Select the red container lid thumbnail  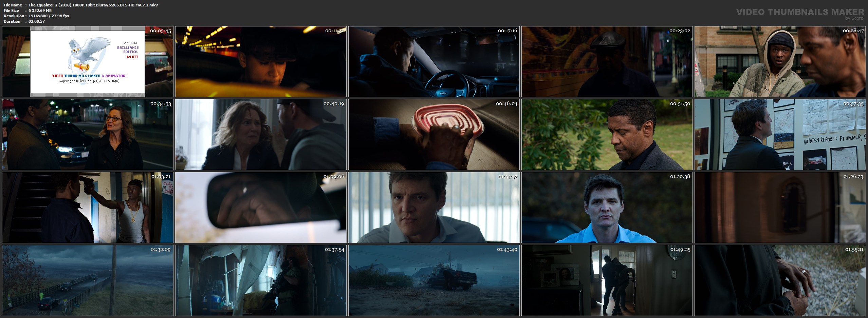pos(434,135)
